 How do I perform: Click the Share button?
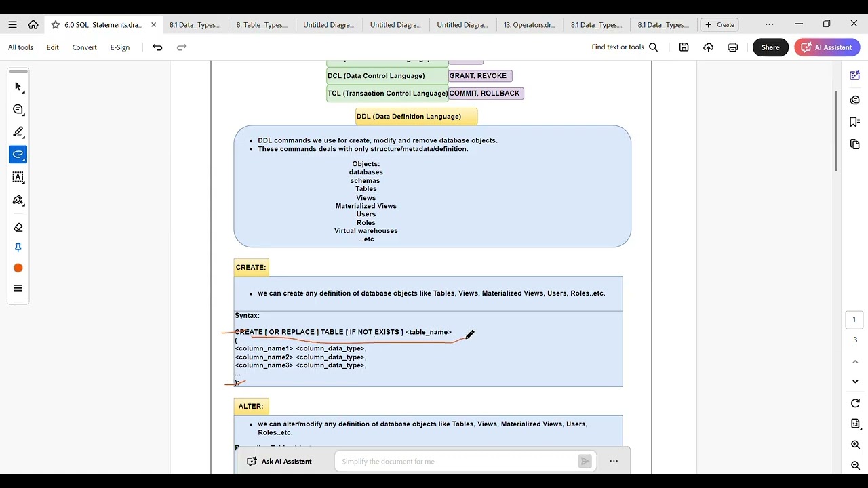(x=770, y=47)
